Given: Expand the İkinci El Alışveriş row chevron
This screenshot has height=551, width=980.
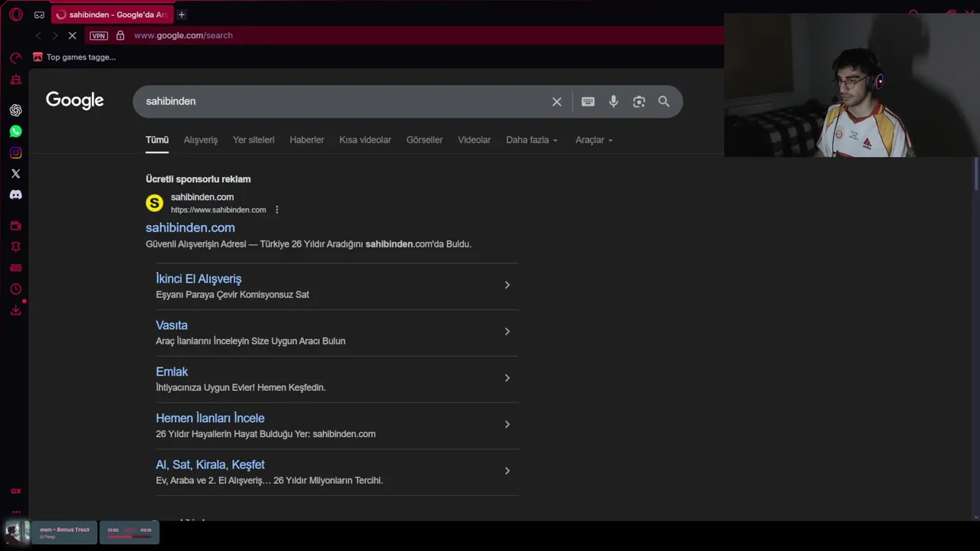Looking at the screenshot, I should 507,285.
